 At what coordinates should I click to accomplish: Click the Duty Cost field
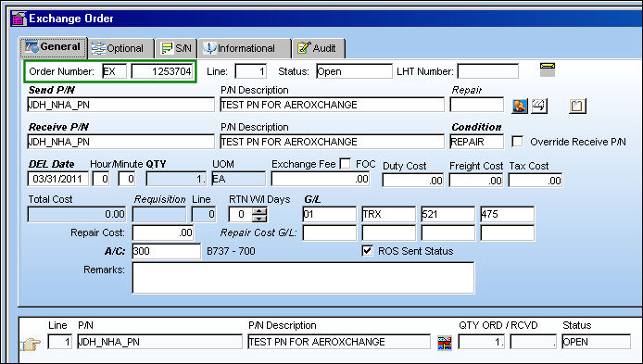[x=413, y=181]
